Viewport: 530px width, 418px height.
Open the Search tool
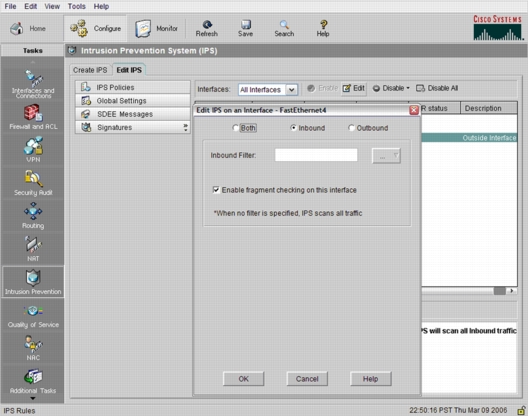(284, 29)
